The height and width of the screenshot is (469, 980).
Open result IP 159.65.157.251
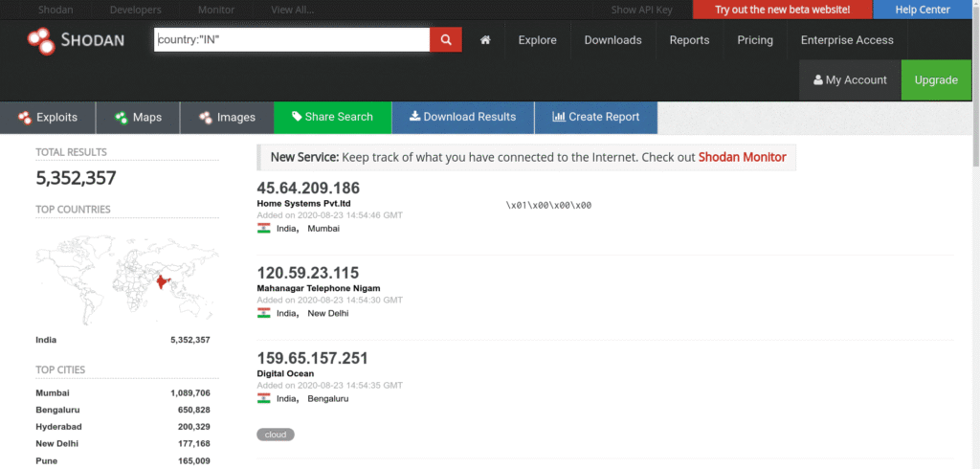(313, 358)
